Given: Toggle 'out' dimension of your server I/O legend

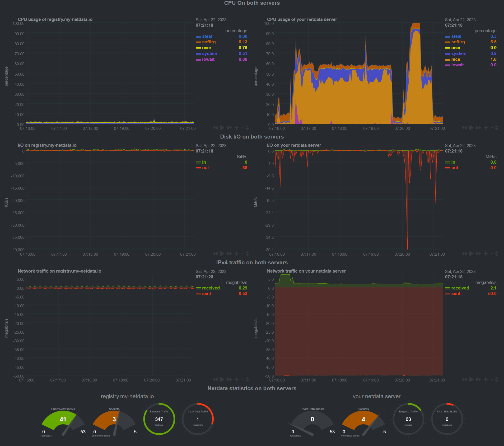Looking at the screenshot, I should coord(455,168).
